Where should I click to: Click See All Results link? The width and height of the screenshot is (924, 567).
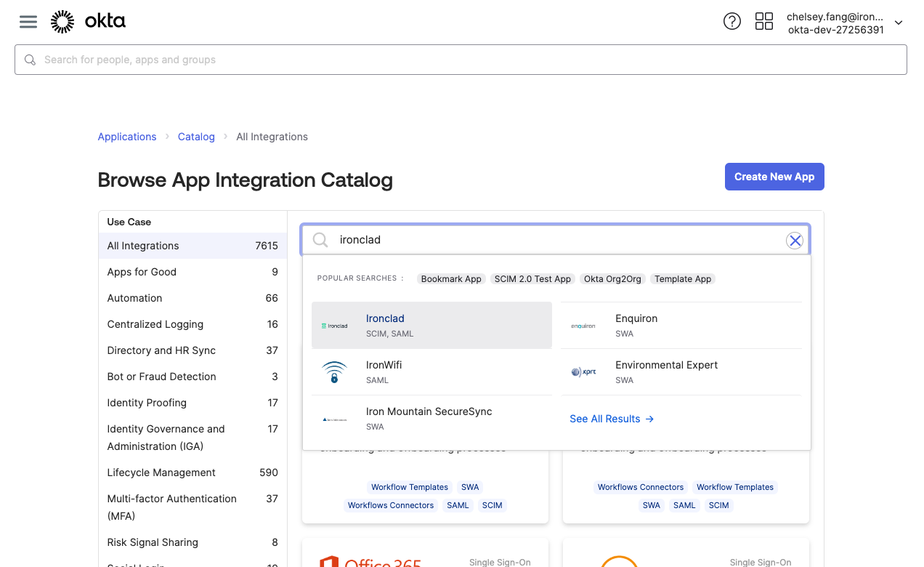[612, 419]
